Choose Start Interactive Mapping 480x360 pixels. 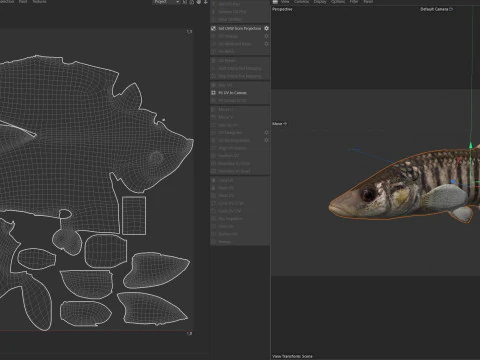tap(240, 68)
